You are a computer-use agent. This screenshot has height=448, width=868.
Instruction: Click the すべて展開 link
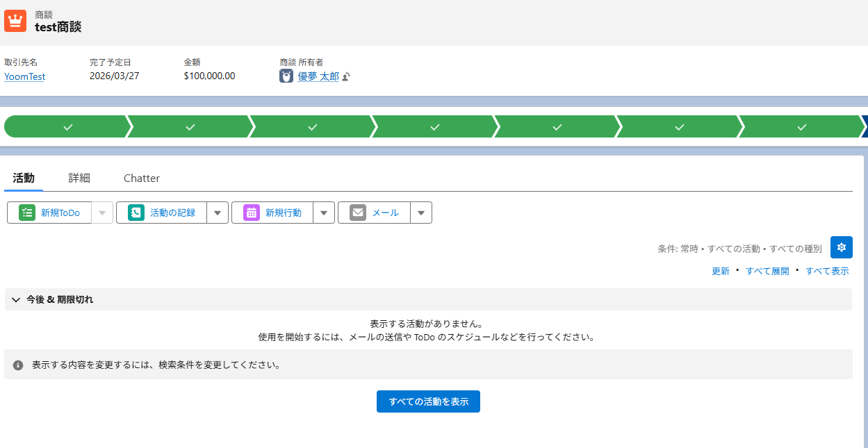pos(767,272)
